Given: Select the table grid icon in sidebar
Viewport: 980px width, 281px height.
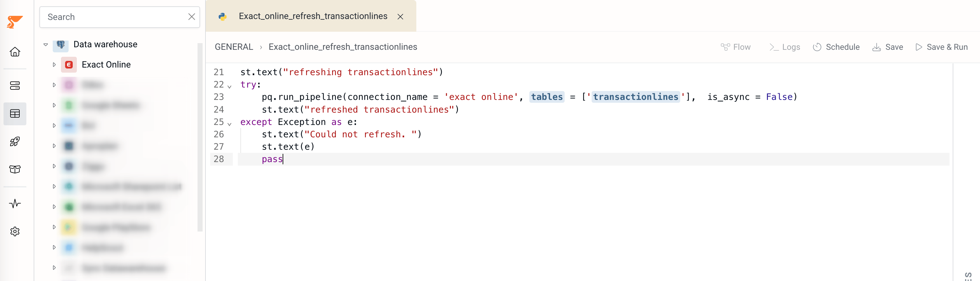Looking at the screenshot, I should (15, 114).
